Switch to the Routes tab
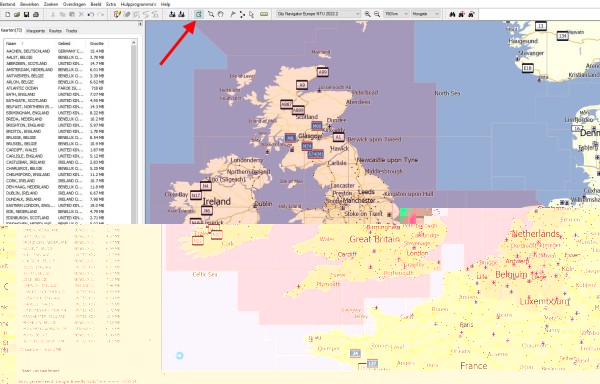This screenshot has width=600, height=384. [x=55, y=31]
